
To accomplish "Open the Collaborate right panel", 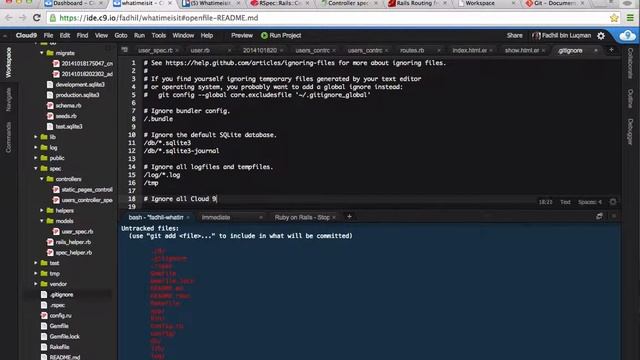I will [630, 63].
